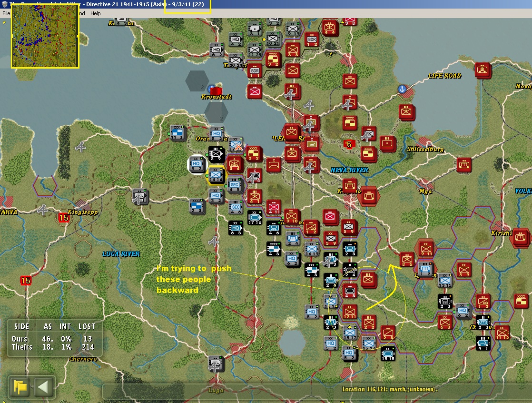The height and width of the screenshot is (403, 532).
Task: Click inside the overview minimap
Action: (x=45, y=36)
